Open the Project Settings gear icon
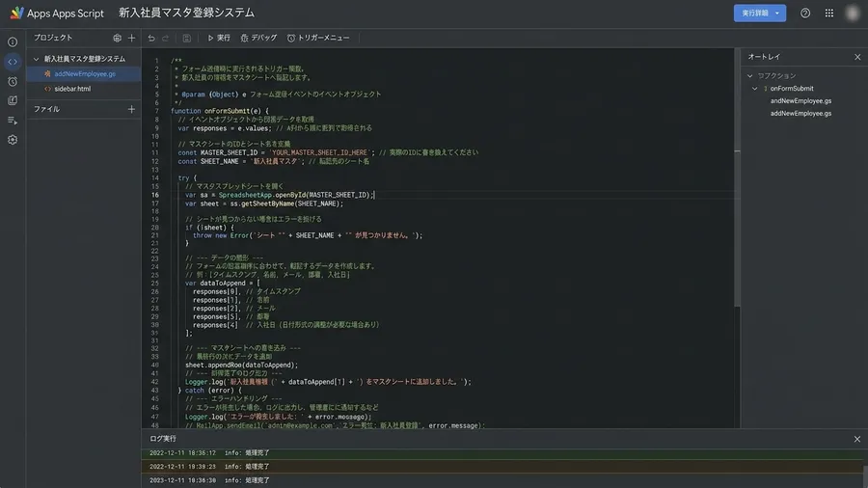This screenshot has width=868, height=488. (13, 140)
